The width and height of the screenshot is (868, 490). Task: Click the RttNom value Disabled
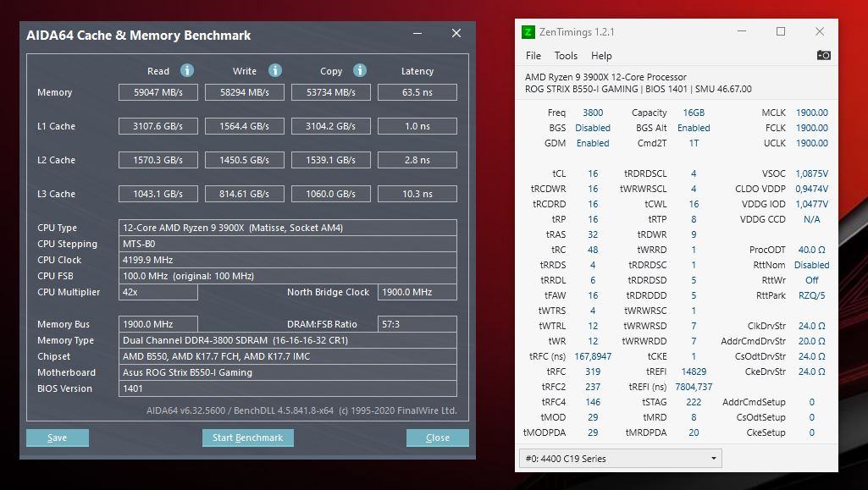coord(812,265)
